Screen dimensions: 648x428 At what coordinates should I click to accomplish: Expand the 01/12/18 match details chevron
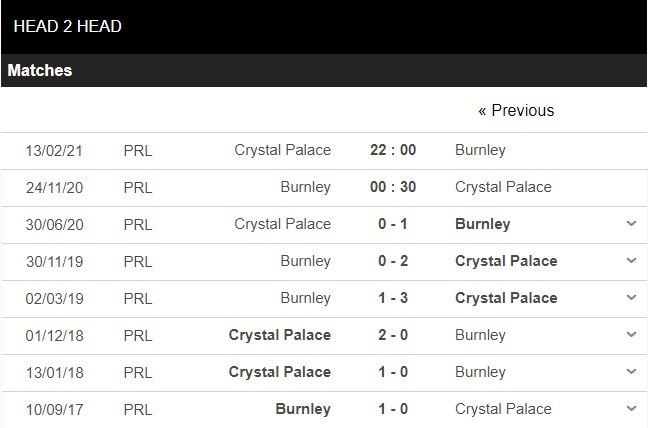pyautogui.click(x=631, y=335)
